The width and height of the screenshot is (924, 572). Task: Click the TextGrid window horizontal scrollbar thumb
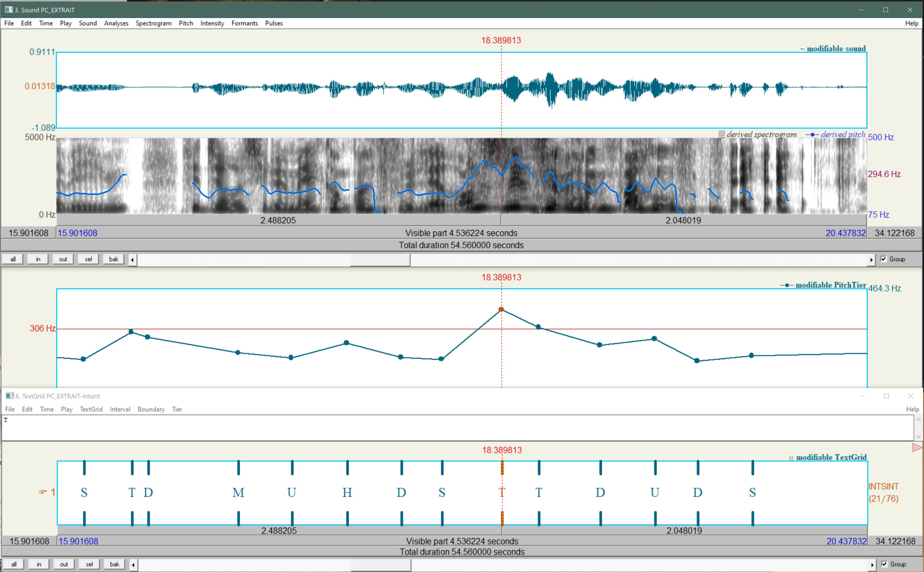coord(381,565)
